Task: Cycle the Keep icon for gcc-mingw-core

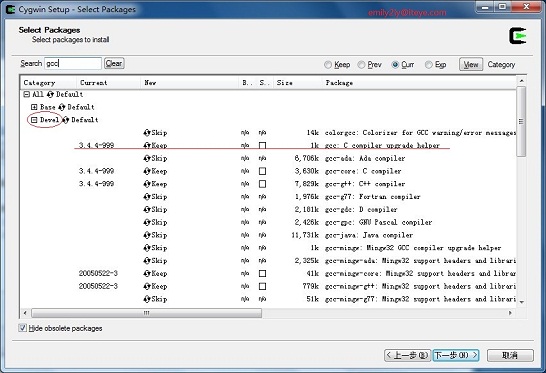Action: tap(147, 273)
